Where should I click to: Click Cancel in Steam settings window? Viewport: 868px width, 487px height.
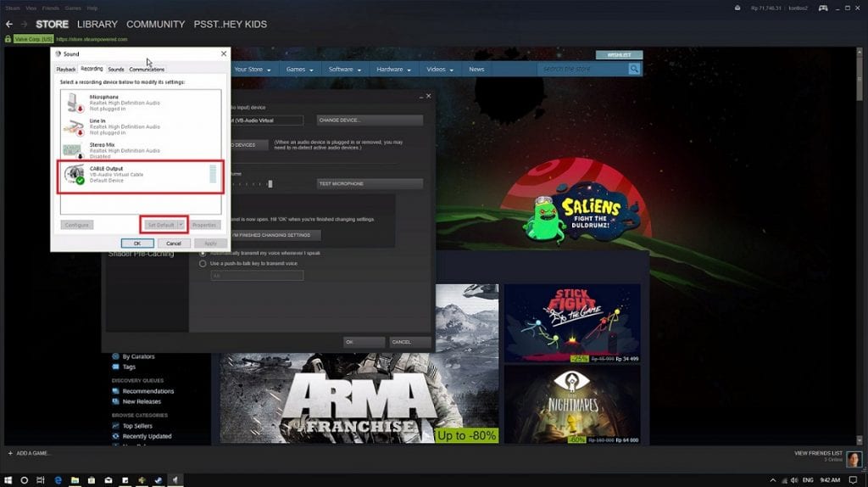point(409,342)
